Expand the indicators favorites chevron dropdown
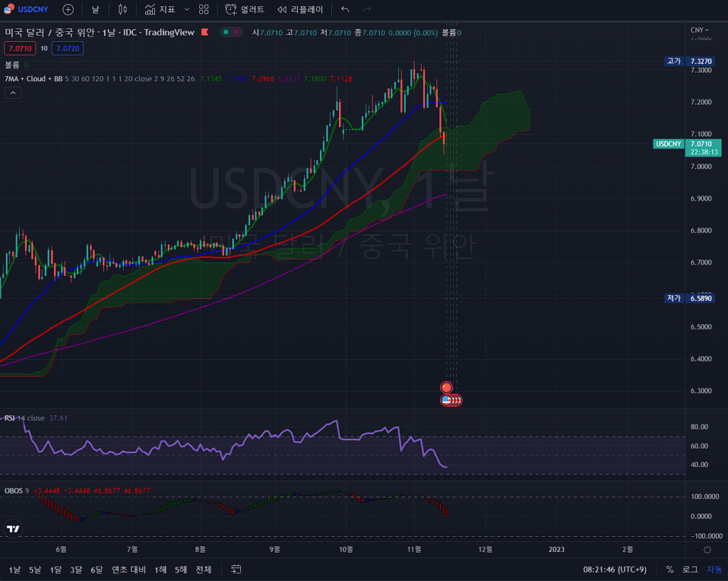Screen dimensions: 728x581 point(187,9)
